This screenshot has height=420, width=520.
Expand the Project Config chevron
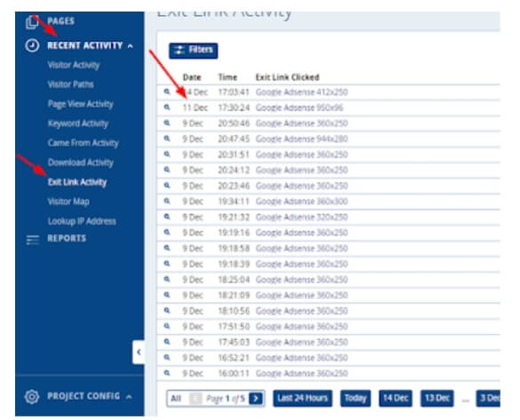(x=129, y=397)
